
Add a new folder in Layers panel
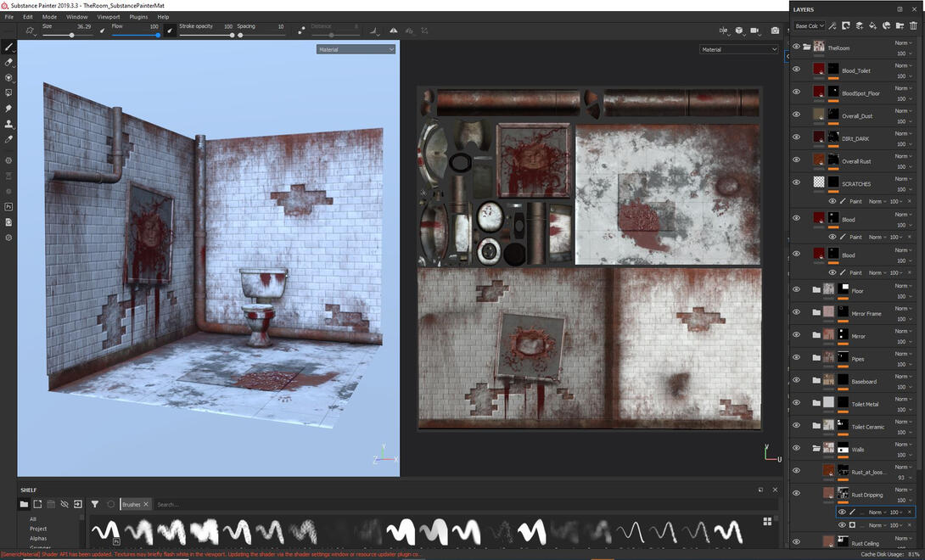click(x=900, y=26)
